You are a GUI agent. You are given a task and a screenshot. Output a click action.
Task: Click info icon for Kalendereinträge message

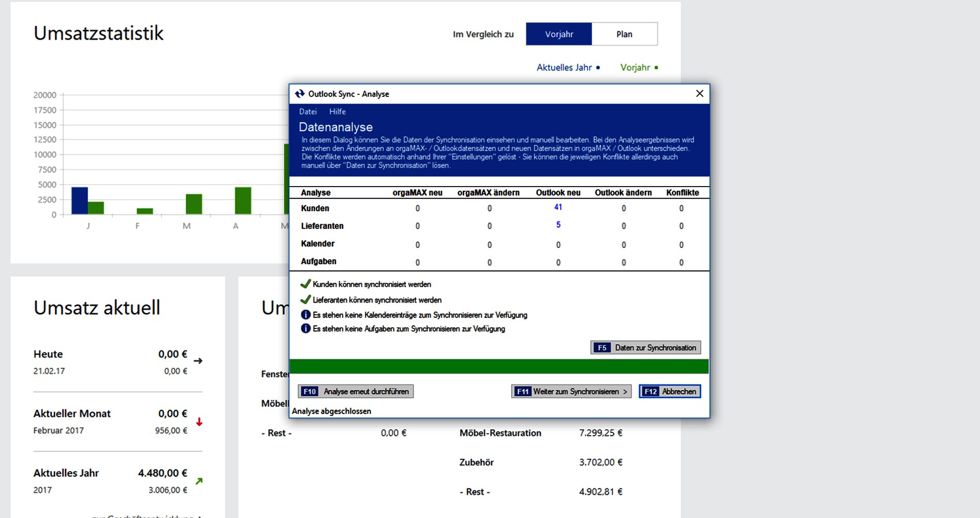tap(305, 314)
